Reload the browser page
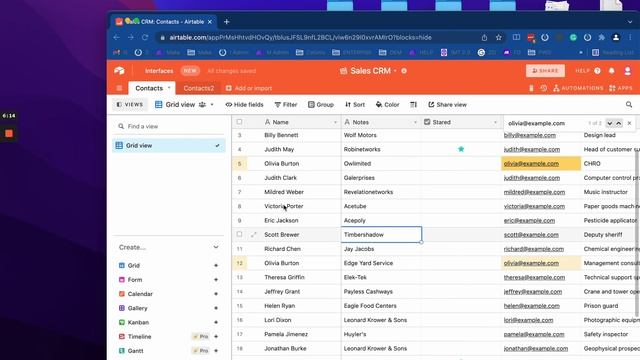Screen dimensions: 640x360 [x=145, y=38]
